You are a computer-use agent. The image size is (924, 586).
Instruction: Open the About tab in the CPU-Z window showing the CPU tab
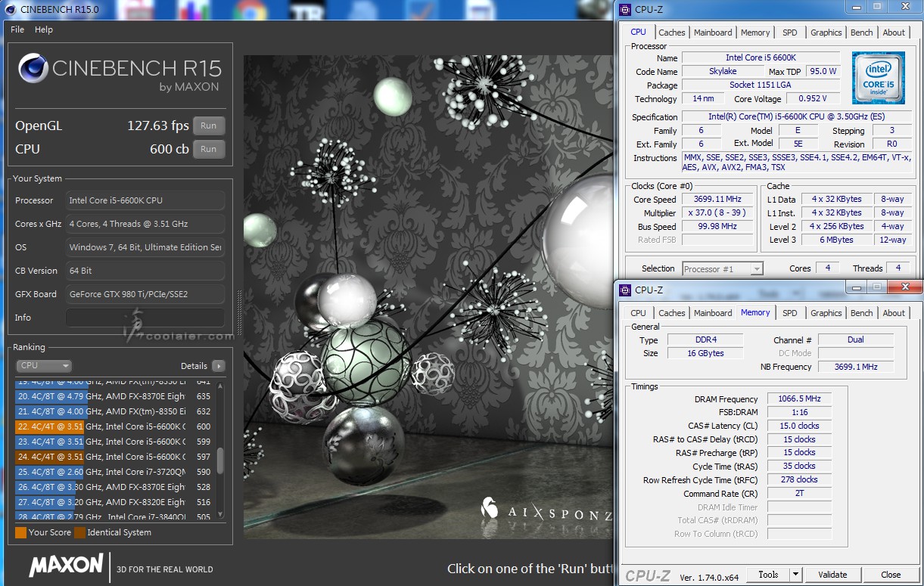tap(894, 33)
